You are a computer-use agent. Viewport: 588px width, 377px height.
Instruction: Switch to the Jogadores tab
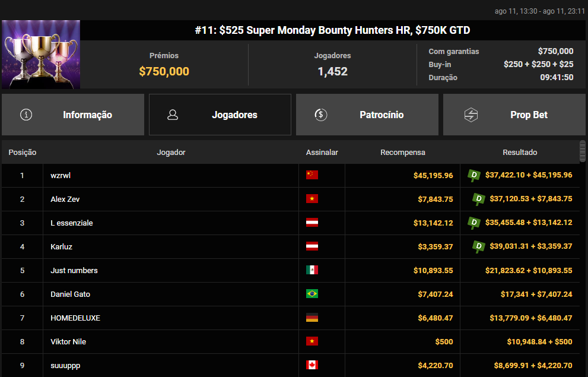point(220,115)
